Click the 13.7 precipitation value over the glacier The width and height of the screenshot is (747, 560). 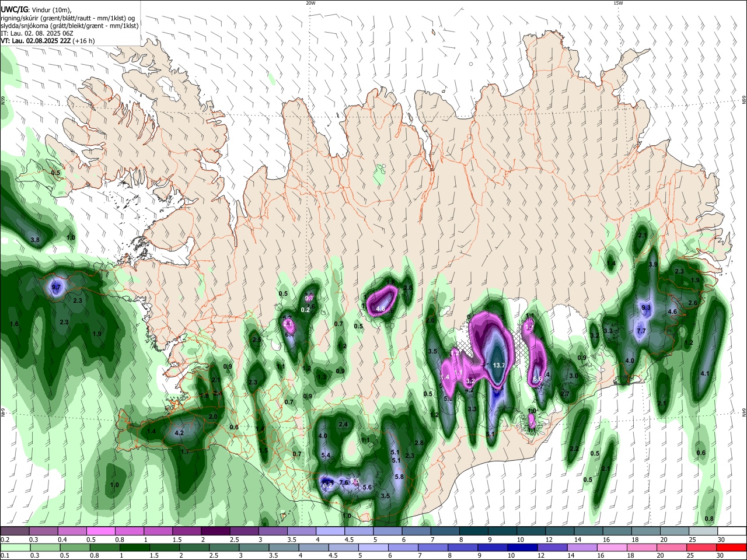(x=498, y=365)
